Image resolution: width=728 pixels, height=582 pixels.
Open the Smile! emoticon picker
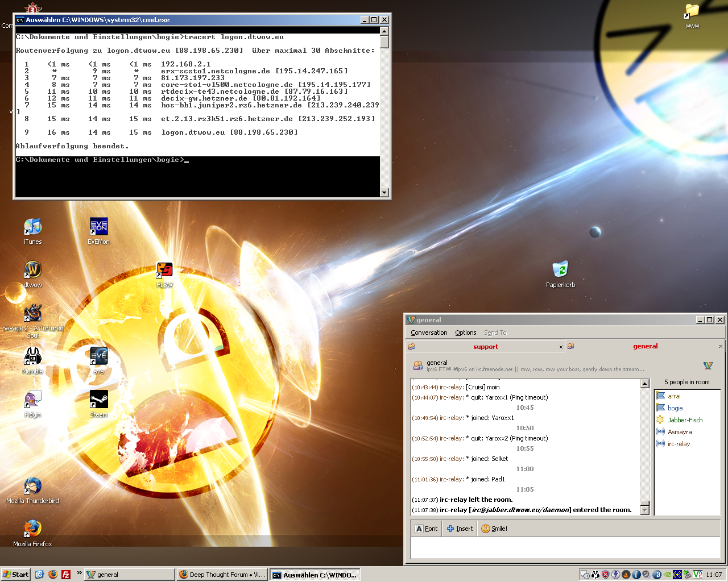[x=494, y=529]
